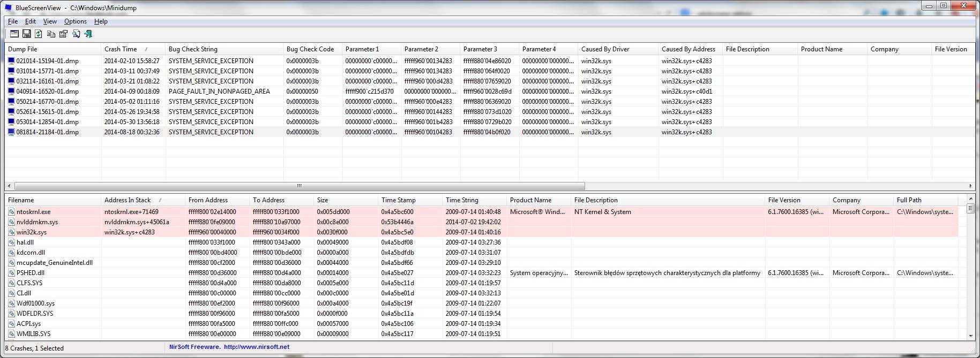Screen dimensions: 980x358
Task: Click the icon of 032114-16161-01.dmp
Action: (11, 81)
